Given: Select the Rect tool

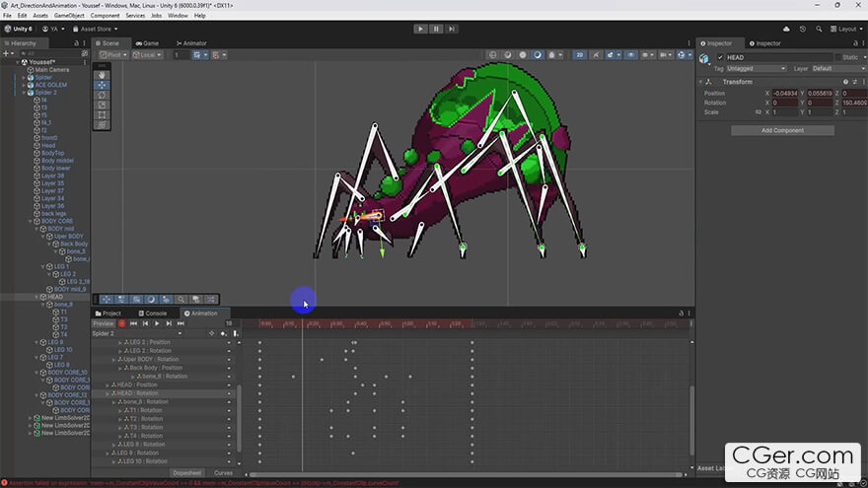Looking at the screenshot, I should [x=102, y=115].
